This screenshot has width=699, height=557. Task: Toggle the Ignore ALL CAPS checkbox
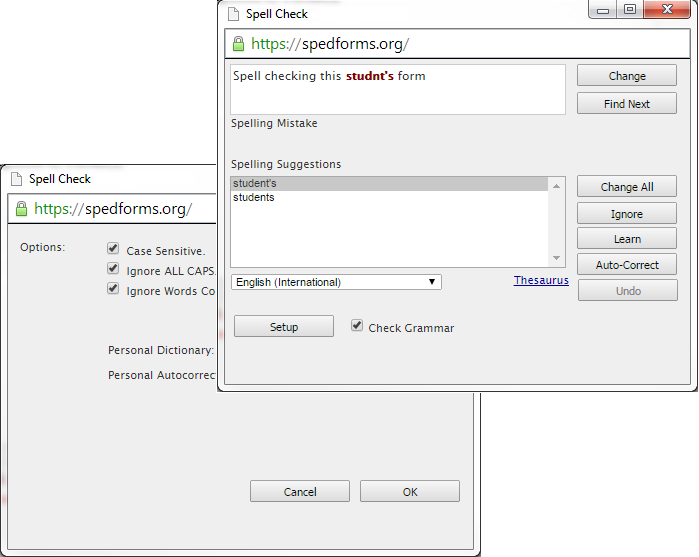(114, 270)
